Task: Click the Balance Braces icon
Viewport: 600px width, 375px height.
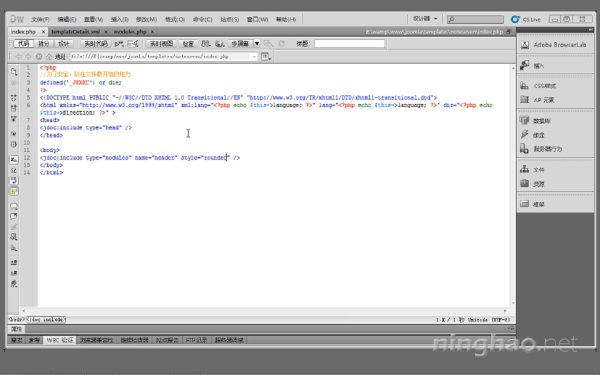Action: click(14, 144)
